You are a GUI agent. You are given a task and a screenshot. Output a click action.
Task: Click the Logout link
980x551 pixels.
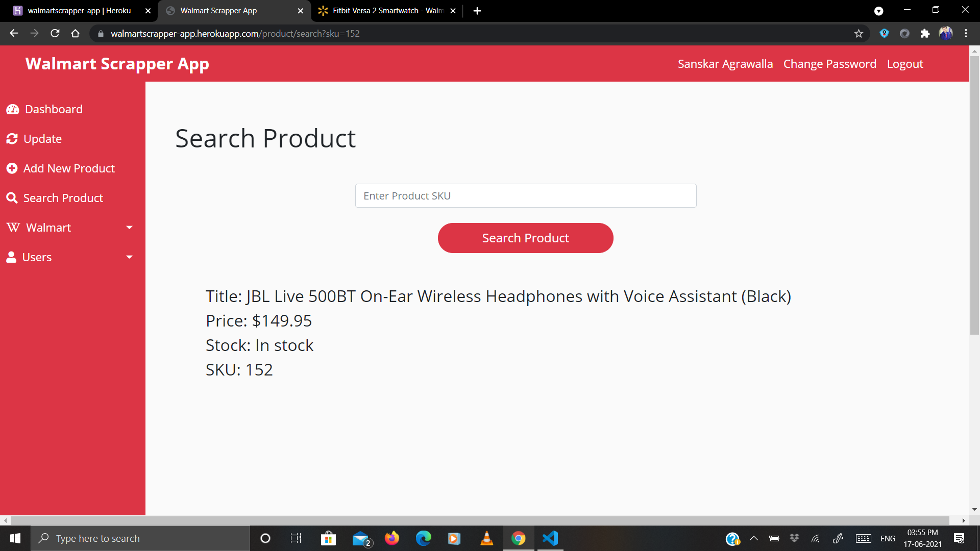pyautogui.click(x=905, y=64)
